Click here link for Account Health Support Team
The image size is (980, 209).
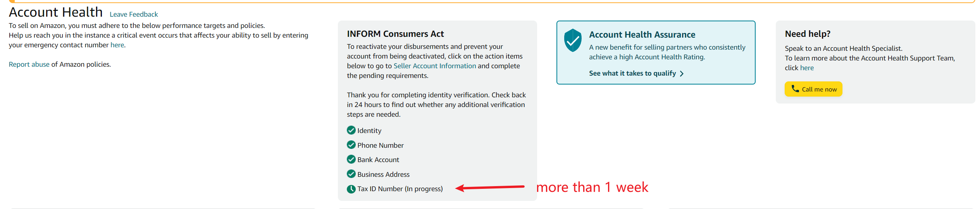click(807, 68)
